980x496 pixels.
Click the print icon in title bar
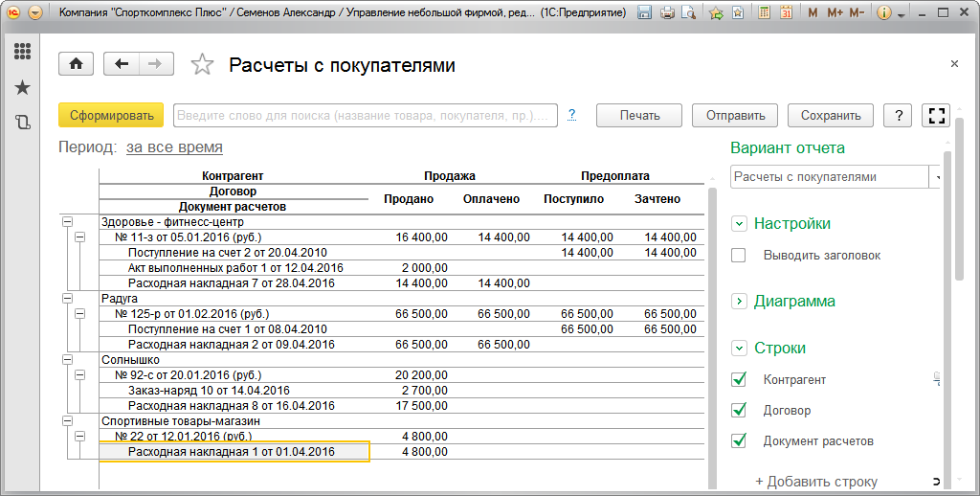click(667, 13)
